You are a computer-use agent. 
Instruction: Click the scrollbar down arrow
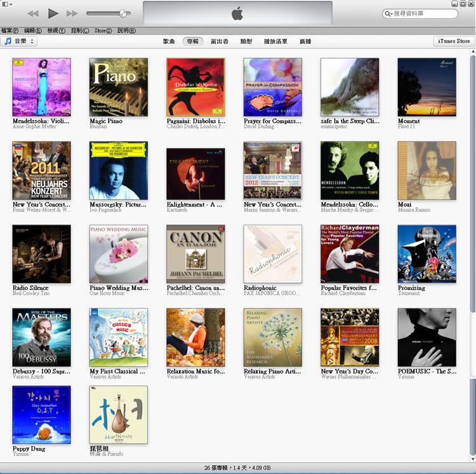pos(473,459)
